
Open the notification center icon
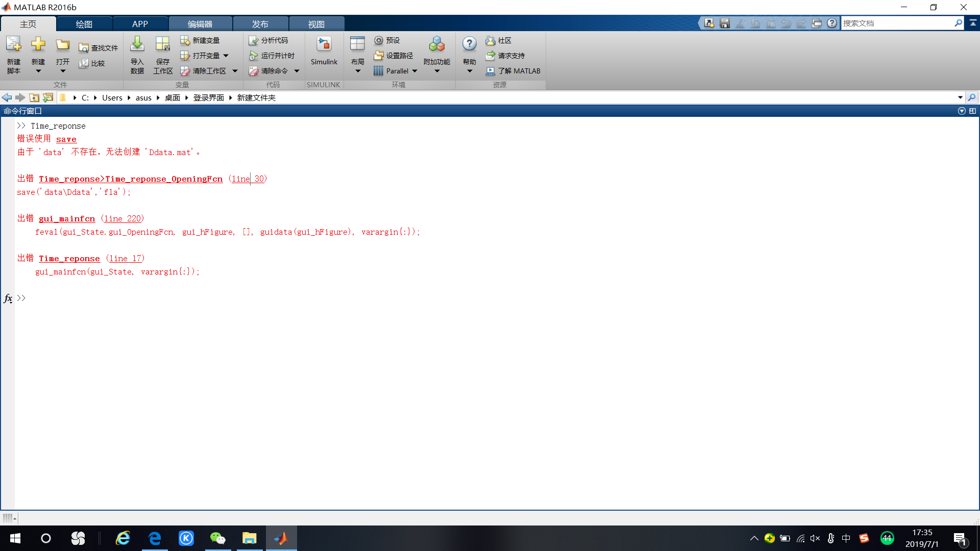(960, 538)
